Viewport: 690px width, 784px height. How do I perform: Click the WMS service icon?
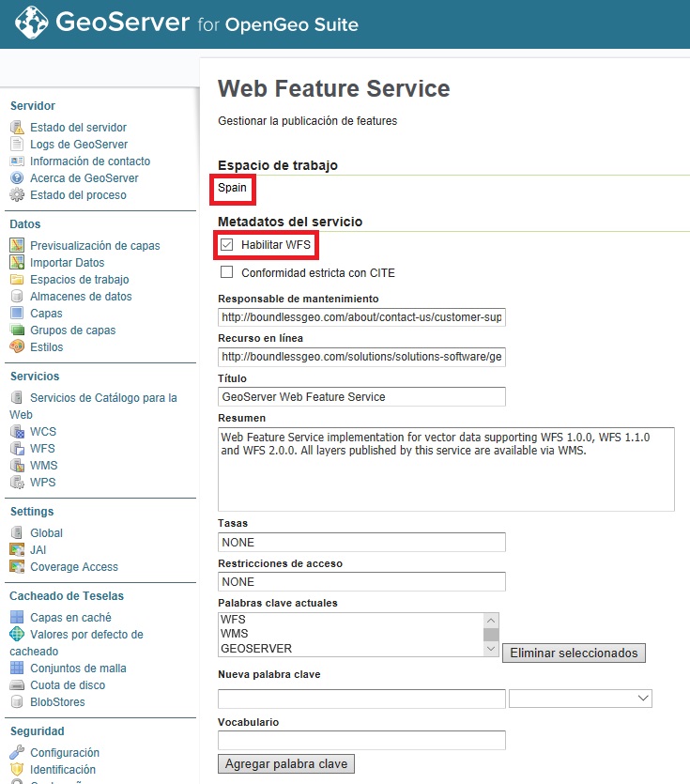coord(17,466)
